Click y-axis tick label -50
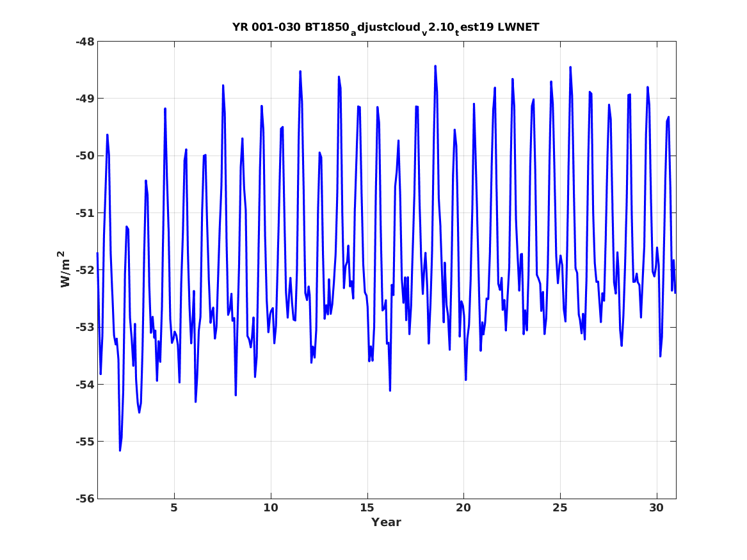This screenshot has height=560, width=747. pos(85,156)
